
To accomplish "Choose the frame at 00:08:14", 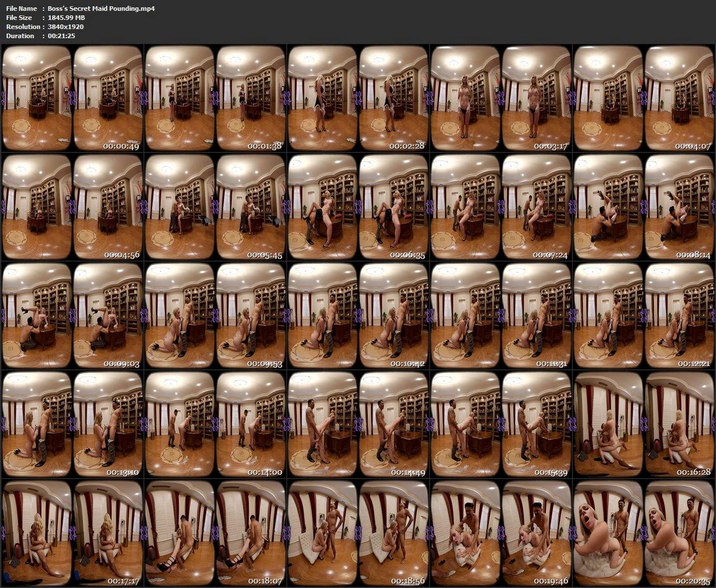I will 644,207.
